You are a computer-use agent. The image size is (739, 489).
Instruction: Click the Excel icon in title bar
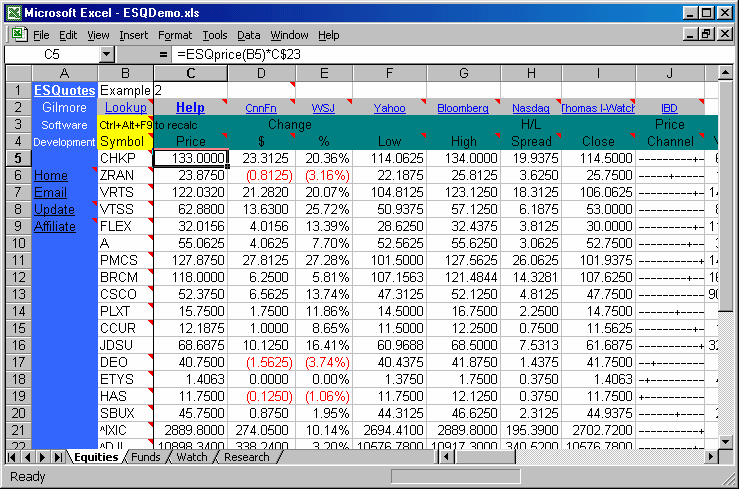tap(12, 13)
